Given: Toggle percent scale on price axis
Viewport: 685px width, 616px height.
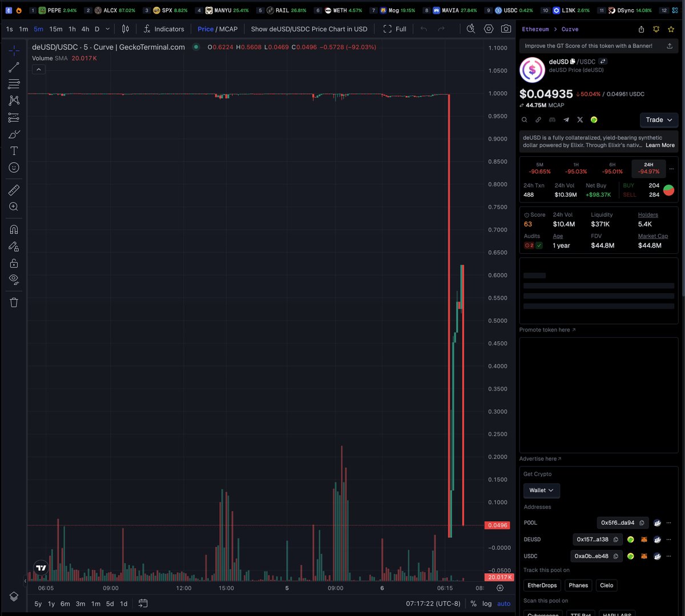Looking at the screenshot, I should 473,603.
